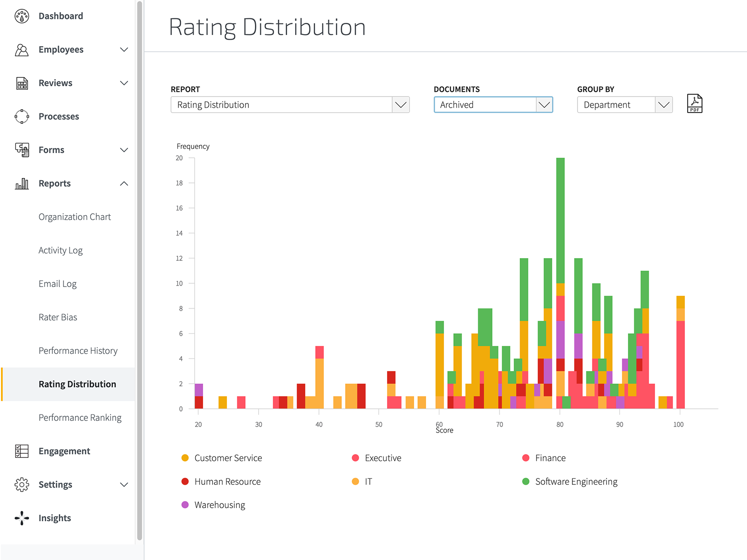
Task: Export the report with the PDF icon
Action: click(x=694, y=104)
